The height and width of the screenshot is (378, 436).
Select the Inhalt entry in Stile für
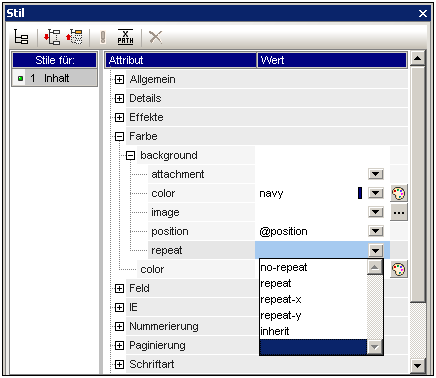[55, 78]
